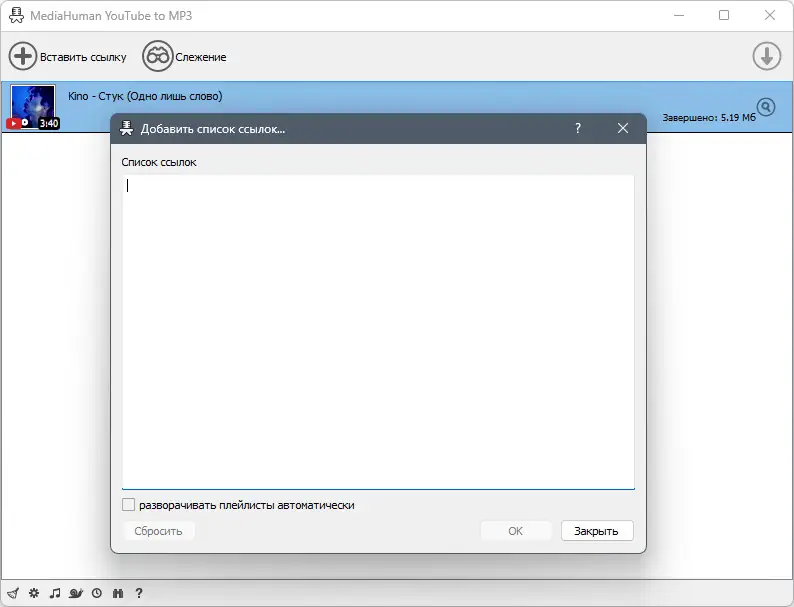Click the binoculars icon in bottom bar
Screen dimensions: 794x607
pos(118,593)
